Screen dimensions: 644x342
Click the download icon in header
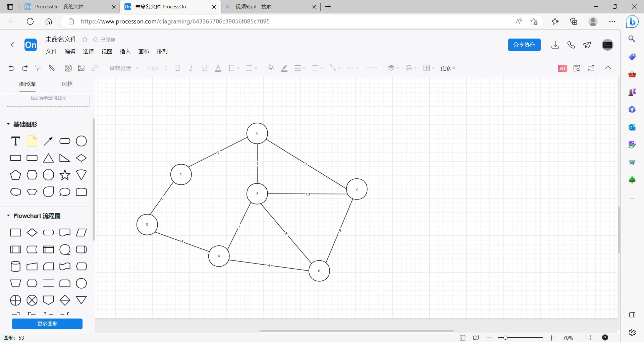[x=555, y=45]
